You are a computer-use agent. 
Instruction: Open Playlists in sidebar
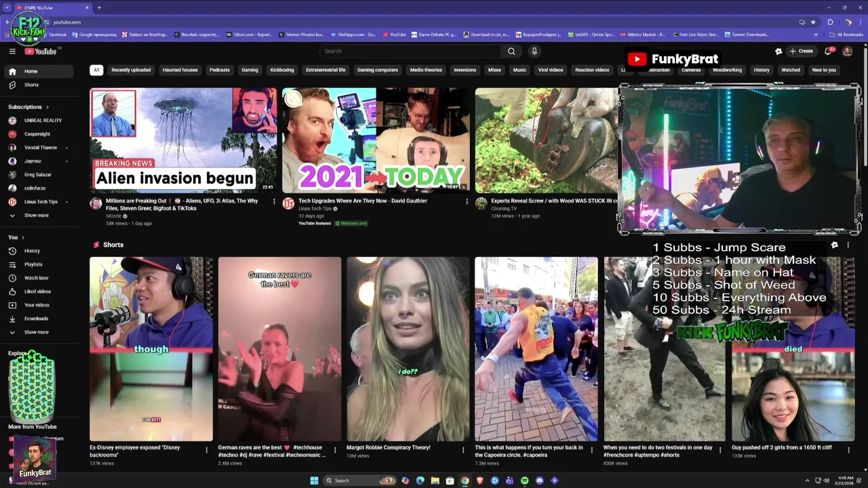click(39, 264)
